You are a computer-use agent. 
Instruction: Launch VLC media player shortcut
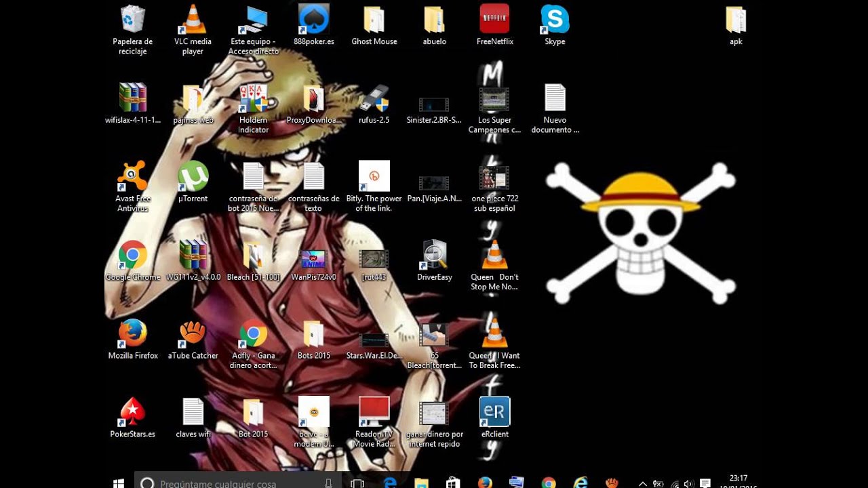point(193,30)
